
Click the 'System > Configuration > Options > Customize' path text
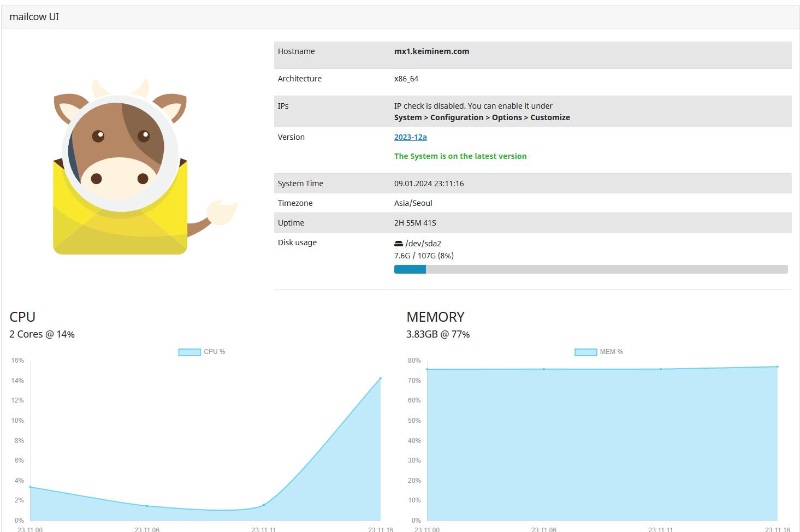(x=482, y=117)
